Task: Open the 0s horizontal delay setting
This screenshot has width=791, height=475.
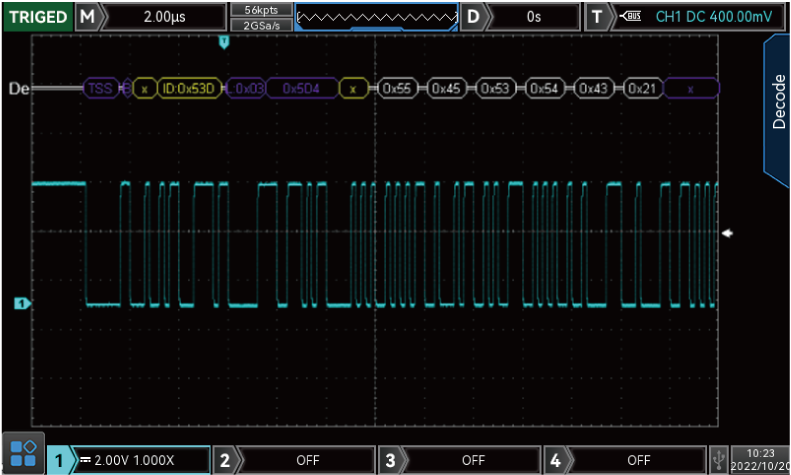Action: 534,17
